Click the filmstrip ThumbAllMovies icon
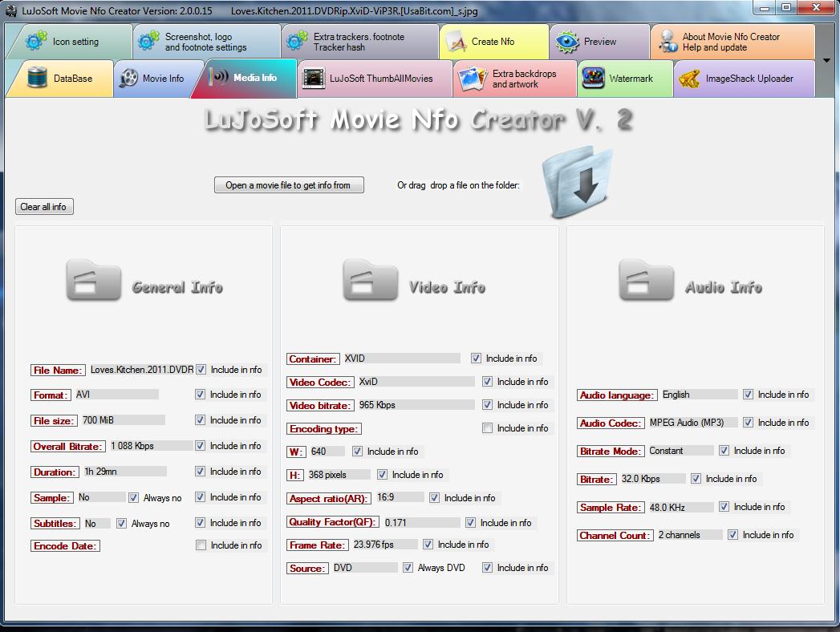Screen dimensions: 840x632 pyautogui.click(x=314, y=78)
